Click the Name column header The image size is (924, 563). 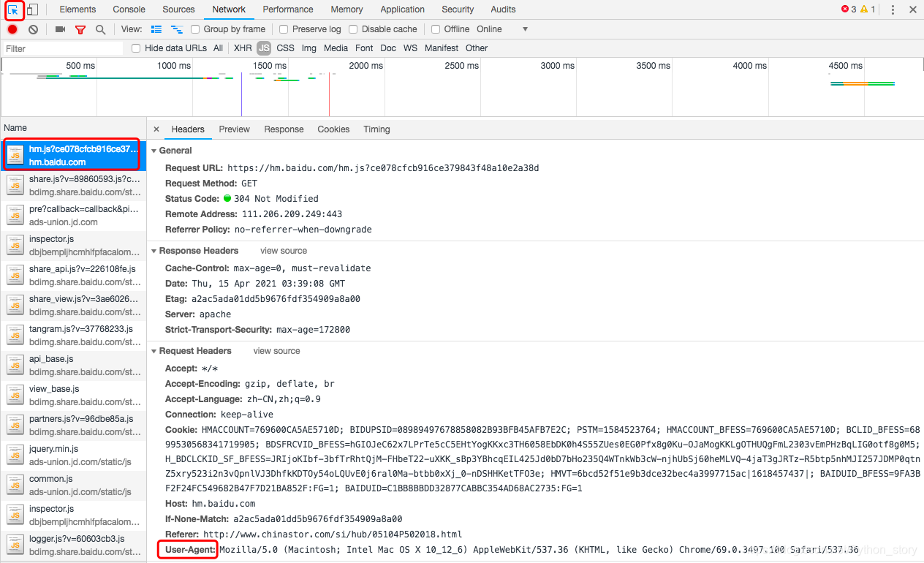[x=73, y=128]
